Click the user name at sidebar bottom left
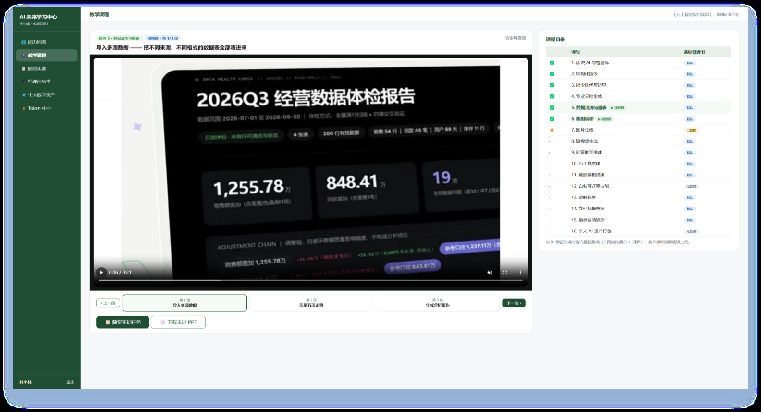 tap(25, 382)
